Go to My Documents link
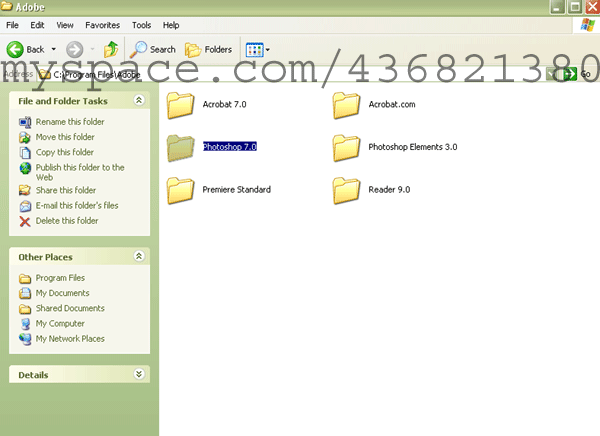 [62, 293]
